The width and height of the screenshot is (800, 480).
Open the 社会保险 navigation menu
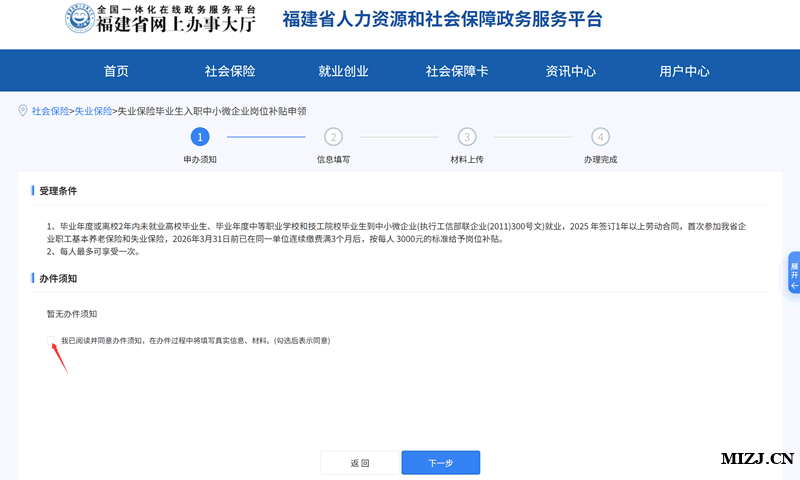pos(230,72)
